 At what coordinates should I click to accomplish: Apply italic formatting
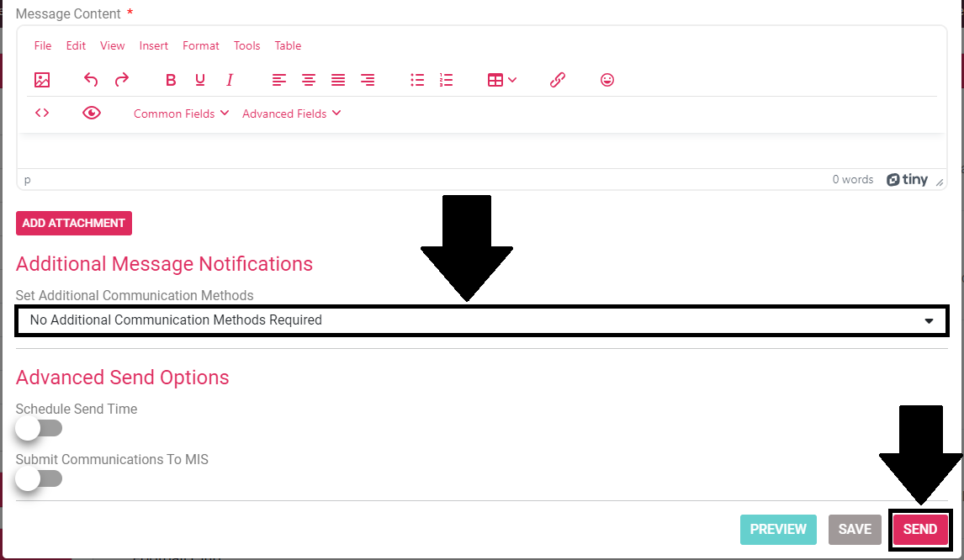click(229, 80)
